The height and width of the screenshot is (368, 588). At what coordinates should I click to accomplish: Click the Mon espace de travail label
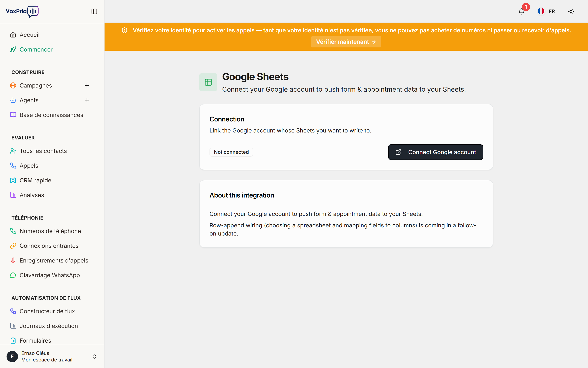coord(47,360)
